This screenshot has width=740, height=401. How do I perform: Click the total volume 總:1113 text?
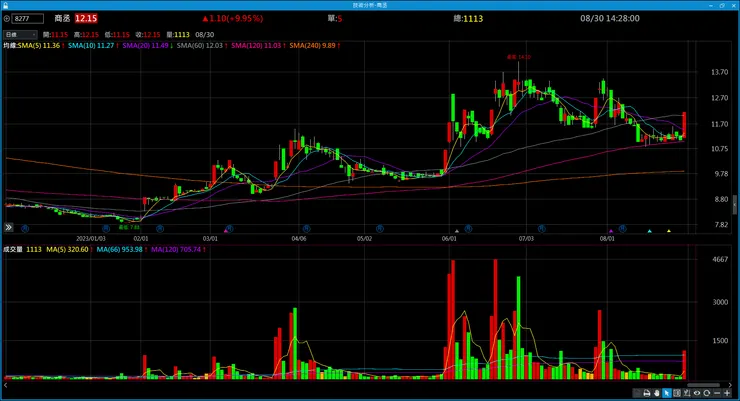[x=468, y=18]
